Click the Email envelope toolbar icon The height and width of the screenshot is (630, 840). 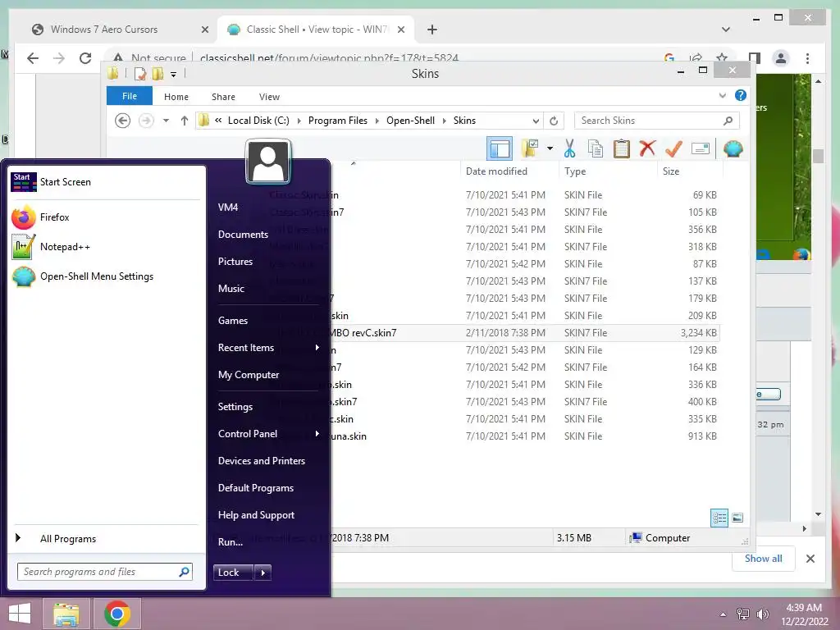coord(701,148)
